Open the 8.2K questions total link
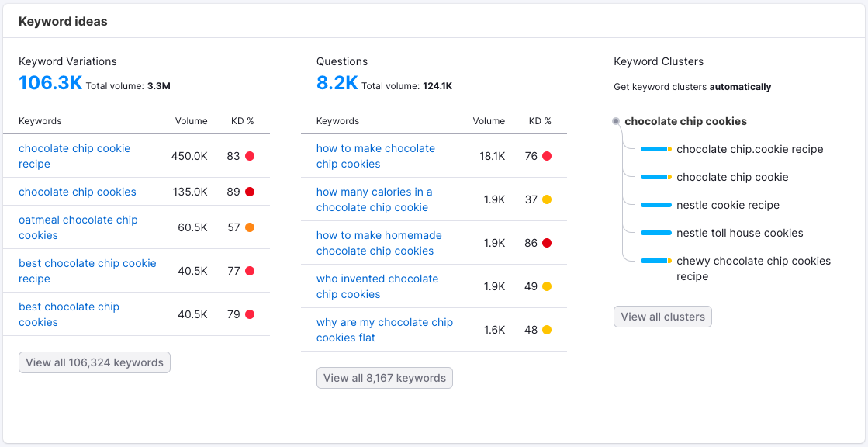 tap(337, 83)
